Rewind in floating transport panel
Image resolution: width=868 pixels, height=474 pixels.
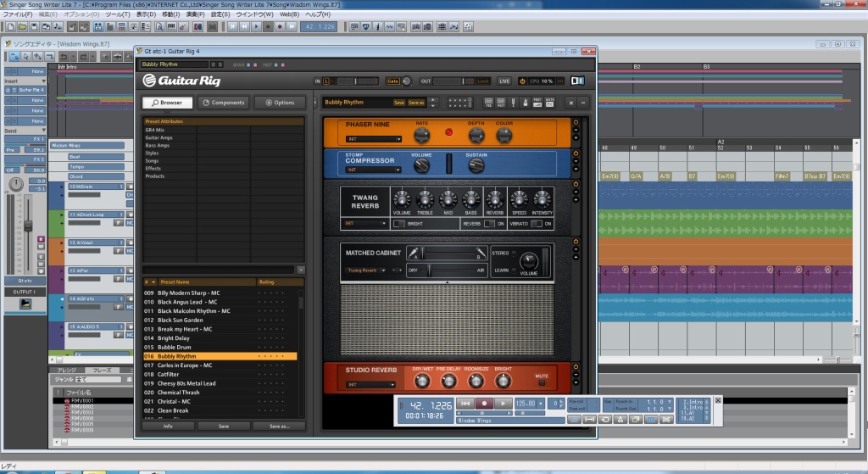465,404
